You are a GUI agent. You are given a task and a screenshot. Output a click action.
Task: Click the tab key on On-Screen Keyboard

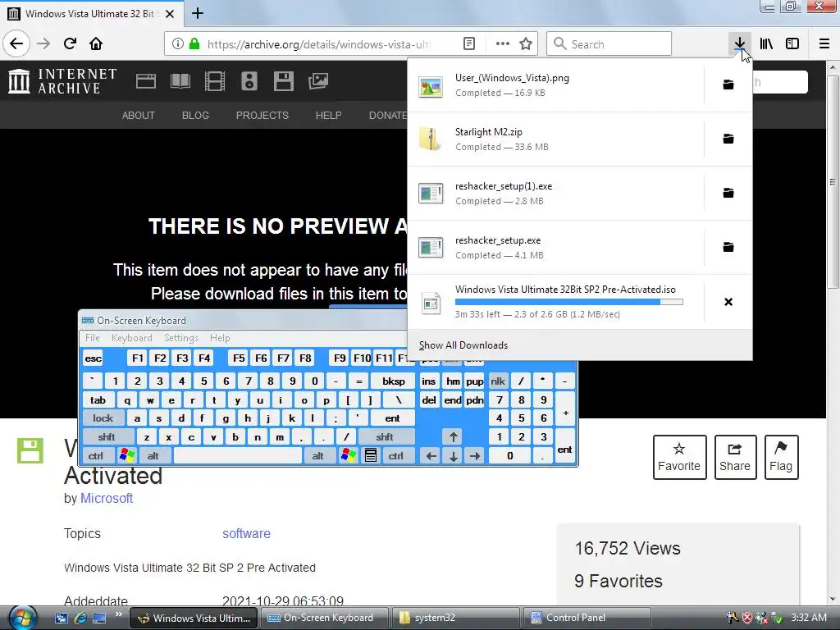click(x=98, y=400)
